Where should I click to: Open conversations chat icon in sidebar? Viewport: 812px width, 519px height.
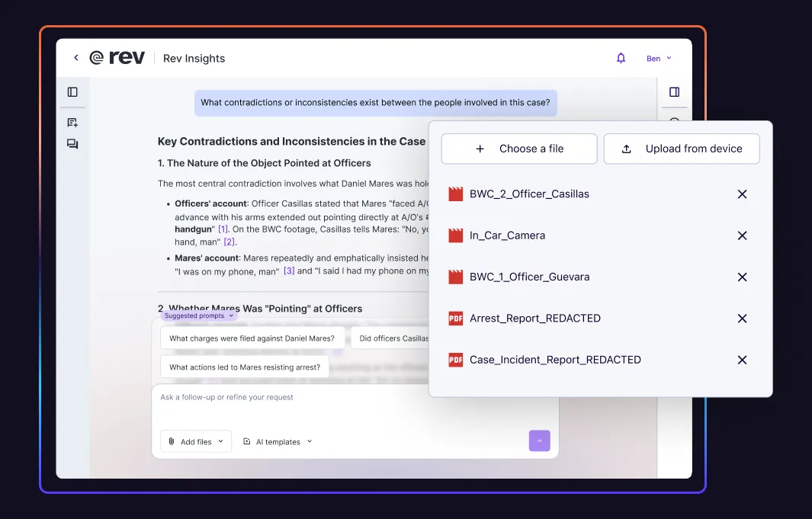72,144
